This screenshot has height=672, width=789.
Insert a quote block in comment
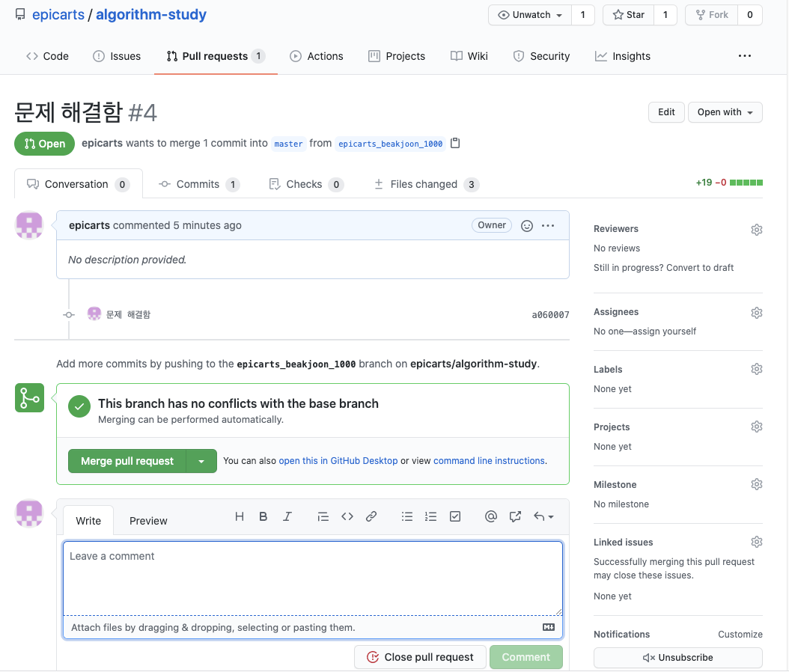coord(323,516)
